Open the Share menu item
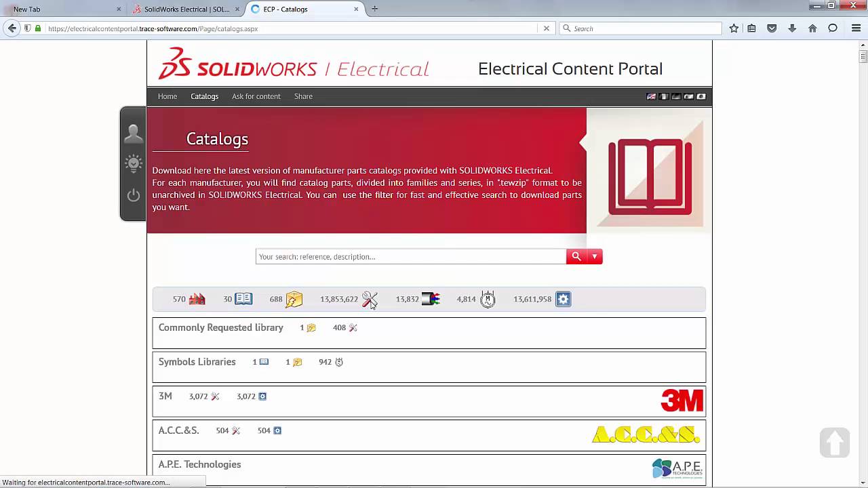868x488 pixels. tap(303, 96)
